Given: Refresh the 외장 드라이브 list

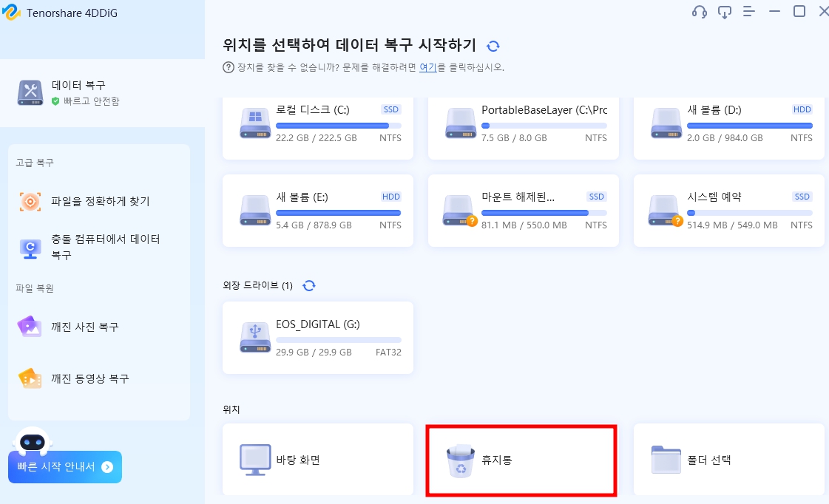Looking at the screenshot, I should coord(309,286).
